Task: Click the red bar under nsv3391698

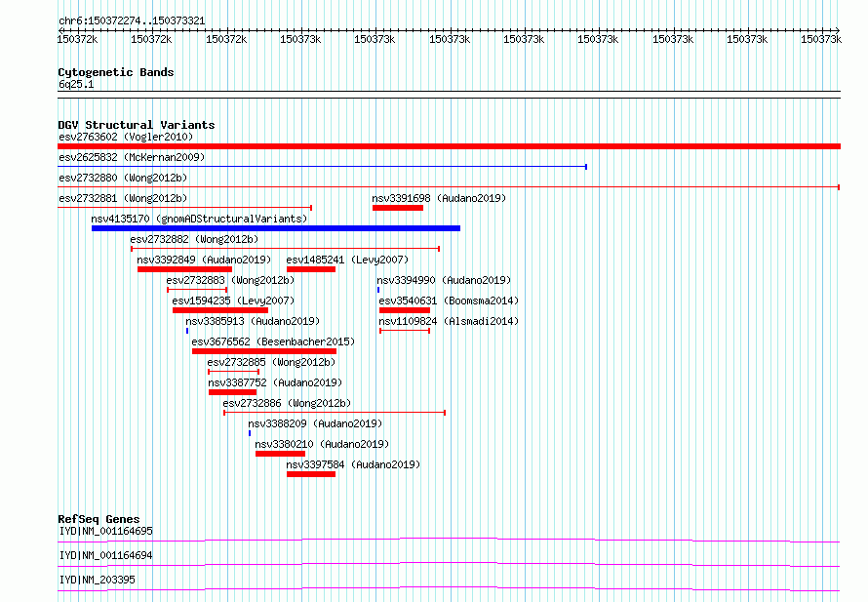Action: click(x=398, y=208)
